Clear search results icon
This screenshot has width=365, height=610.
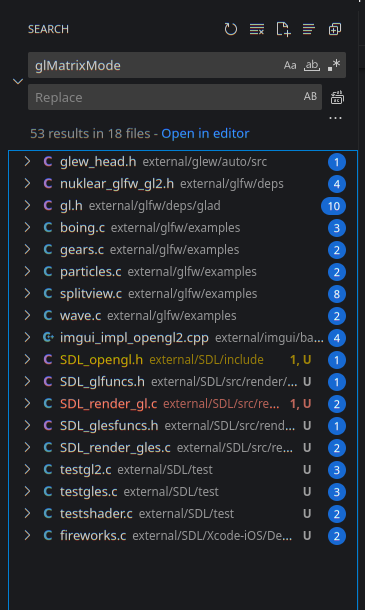pos(257,29)
